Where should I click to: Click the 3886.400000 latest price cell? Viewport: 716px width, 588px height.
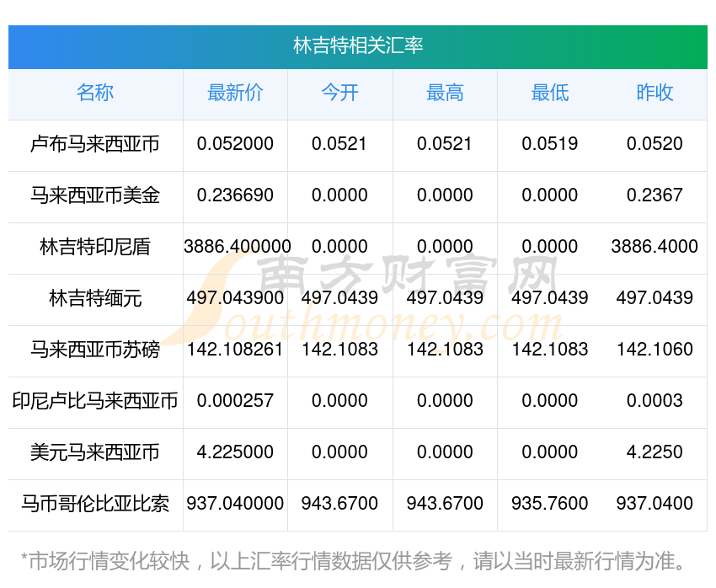pos(238,247)
